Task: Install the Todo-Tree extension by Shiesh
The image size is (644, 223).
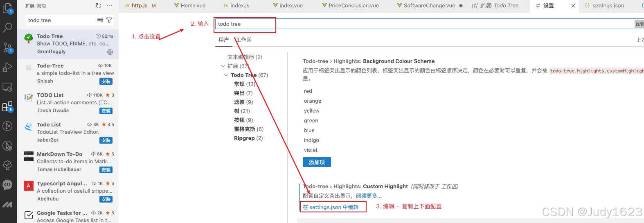Action: coord(106,81)
